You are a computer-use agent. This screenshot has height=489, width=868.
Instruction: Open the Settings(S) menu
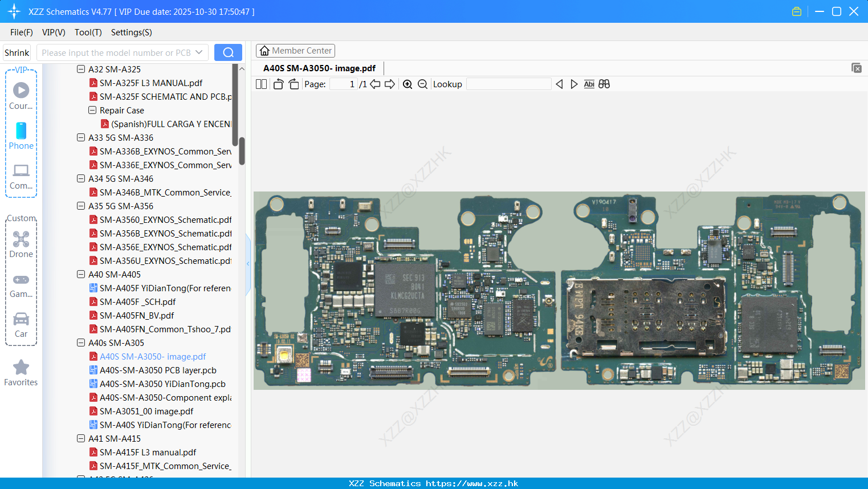point(132,32)
